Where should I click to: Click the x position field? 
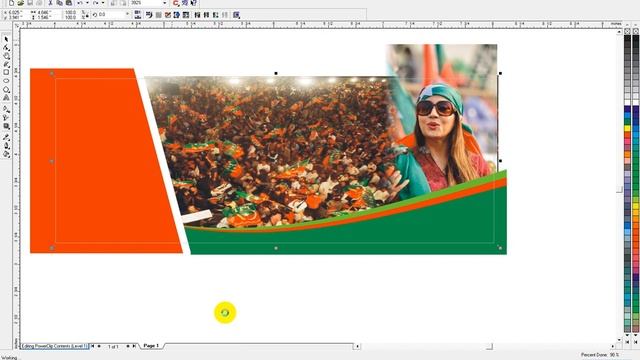[x=16, y=13]
